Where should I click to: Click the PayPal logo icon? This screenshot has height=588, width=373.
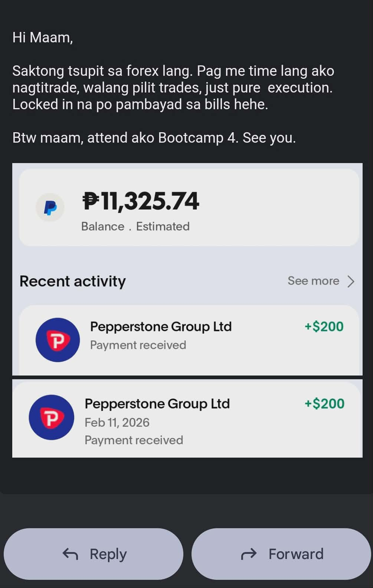coord(50,207)
